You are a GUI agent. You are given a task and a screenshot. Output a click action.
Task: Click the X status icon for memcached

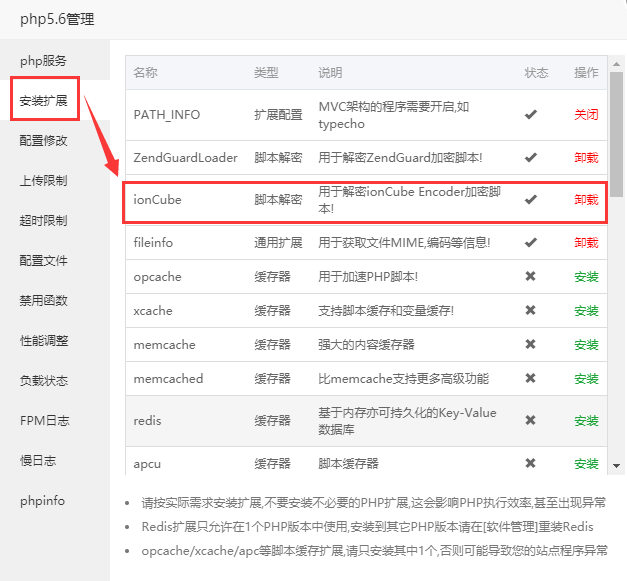tap(531, 379)
